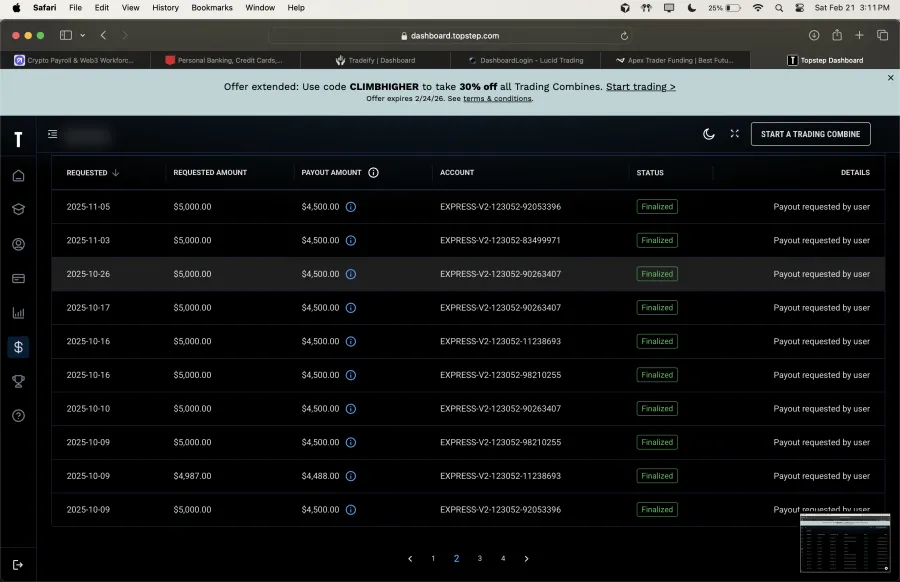Click the Start a Trading Combine button
The width and height of the screenshot is (900, 582).
tap(810, 134)
